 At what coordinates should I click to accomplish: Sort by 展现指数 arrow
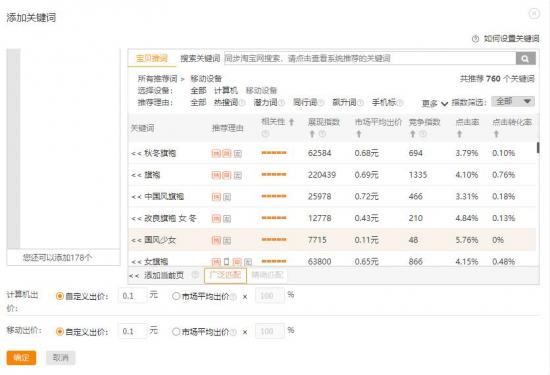pyautogui.click(x=312, y=134)
